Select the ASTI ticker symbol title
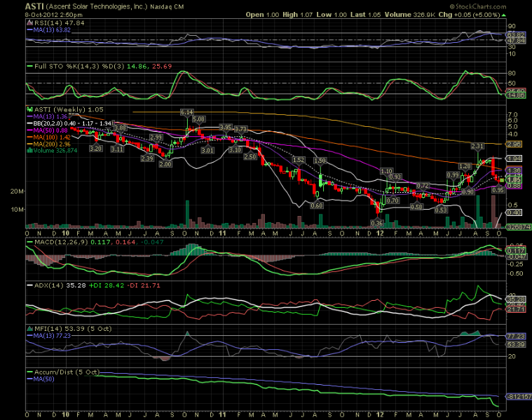Screen dimensions: 532x420 coord(34,6)
